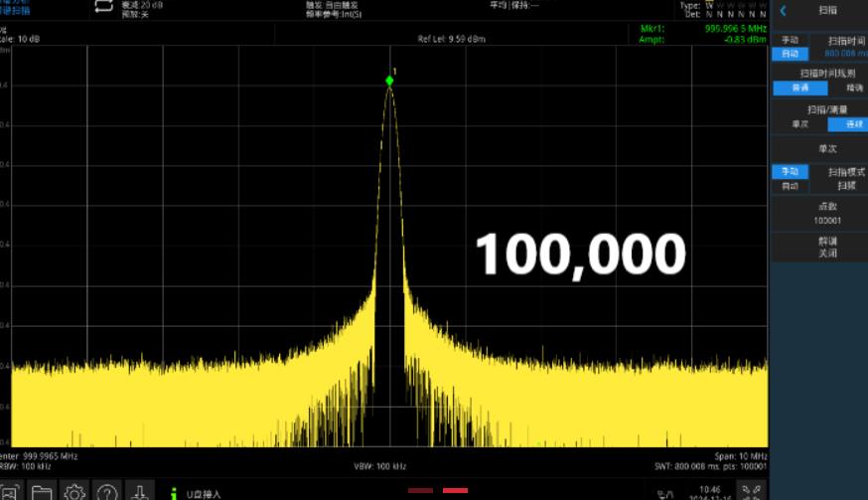Click the continuous sweep loop icon at top
The width and height of the screenshot is (868, 500).
pyautogui.click(x=103, y=7)
